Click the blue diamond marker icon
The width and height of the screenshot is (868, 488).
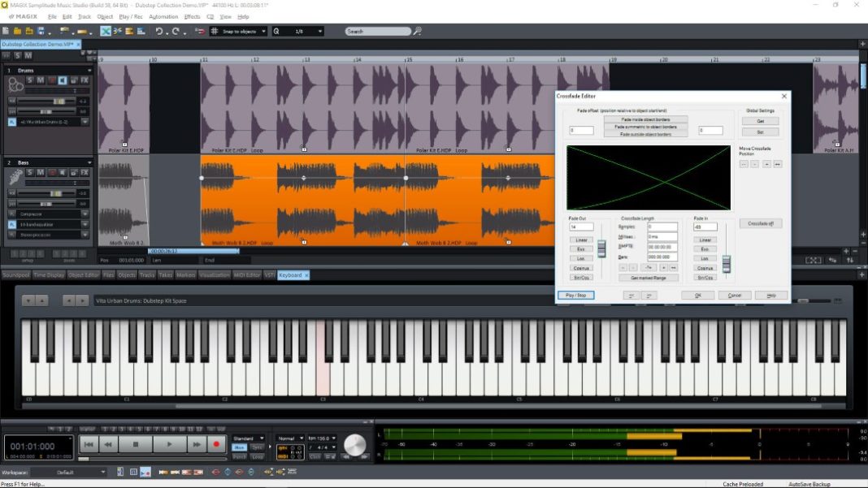(228, 472)
